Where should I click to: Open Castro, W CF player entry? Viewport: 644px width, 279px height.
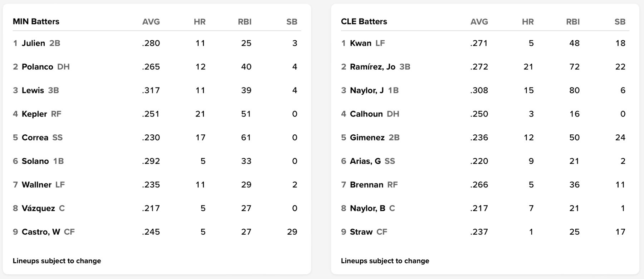pyautogui.click(x=41, y=232)
